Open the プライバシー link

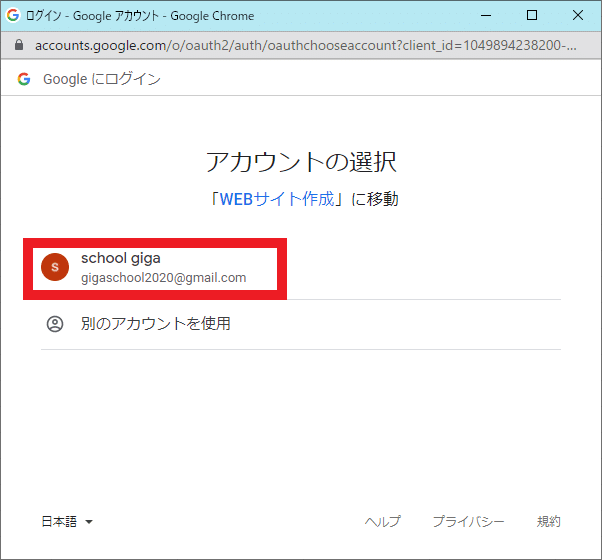point(468,522)
